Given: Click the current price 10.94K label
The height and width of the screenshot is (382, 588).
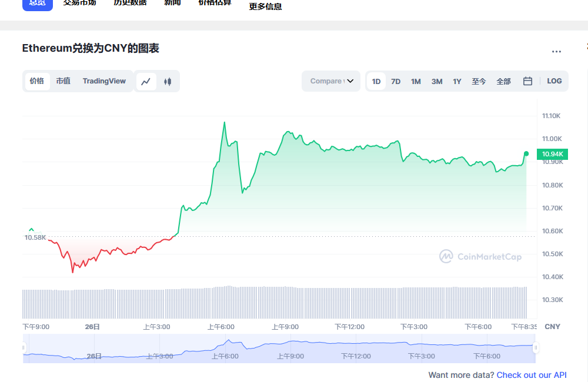Looking at the screenshot, I should click(552, 154).
